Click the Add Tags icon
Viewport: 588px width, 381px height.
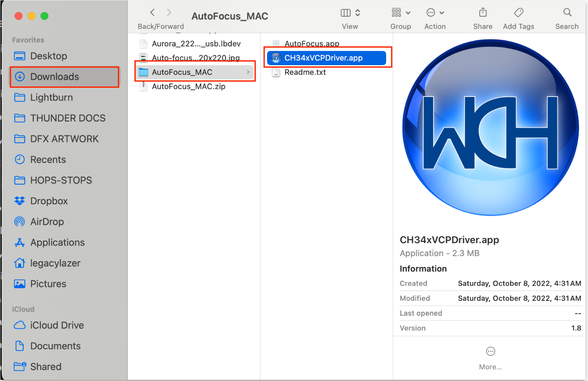(x=519, y=13)
